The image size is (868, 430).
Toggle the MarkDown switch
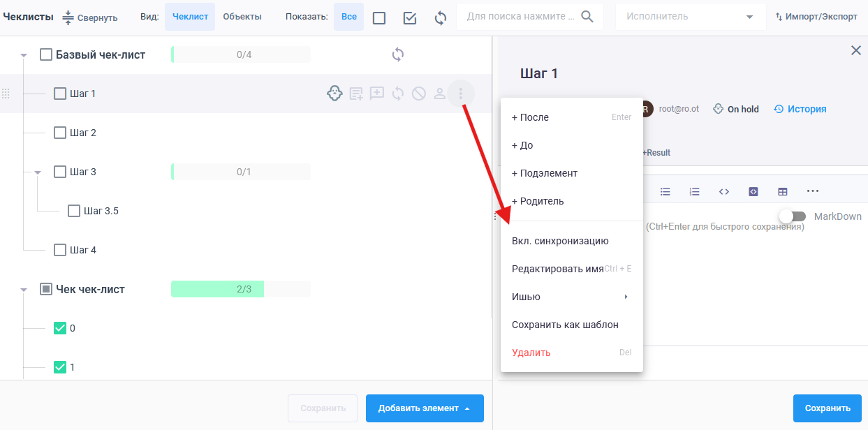[x=793, y=216]
